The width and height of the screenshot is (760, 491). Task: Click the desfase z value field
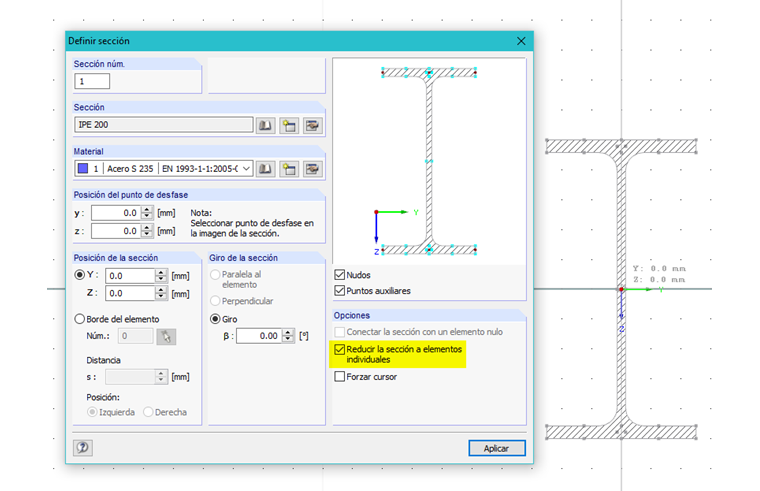tap(116, 231)
